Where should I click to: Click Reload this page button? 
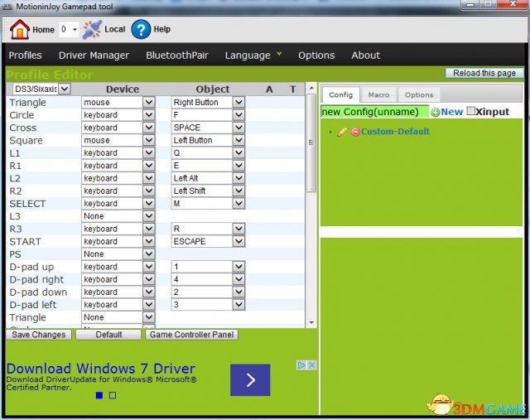484,73
